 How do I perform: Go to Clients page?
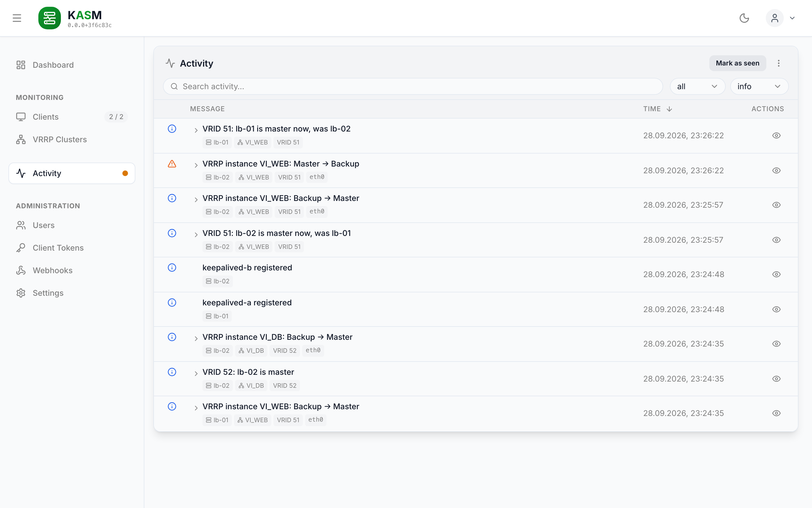72,117
